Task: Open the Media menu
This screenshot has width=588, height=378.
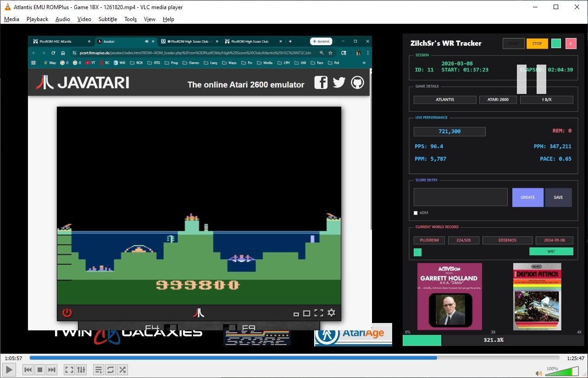Action: coord(11,19)
